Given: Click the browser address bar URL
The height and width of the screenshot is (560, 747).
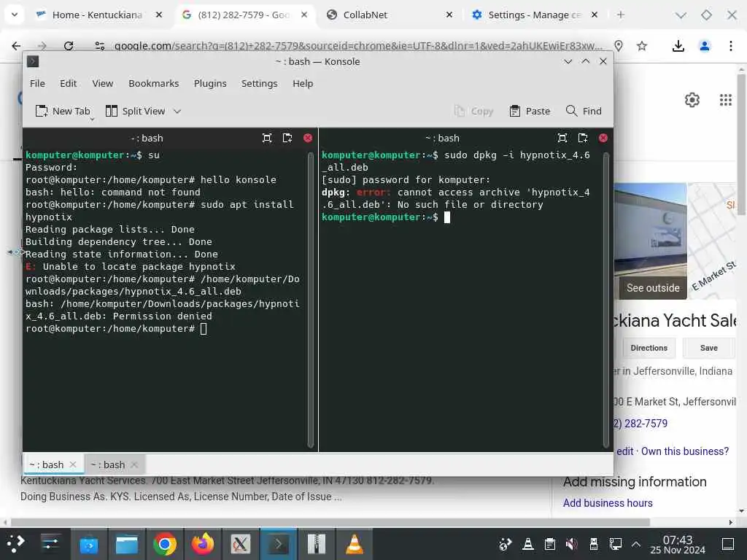Looking at the screenshot, I should 358,46.
